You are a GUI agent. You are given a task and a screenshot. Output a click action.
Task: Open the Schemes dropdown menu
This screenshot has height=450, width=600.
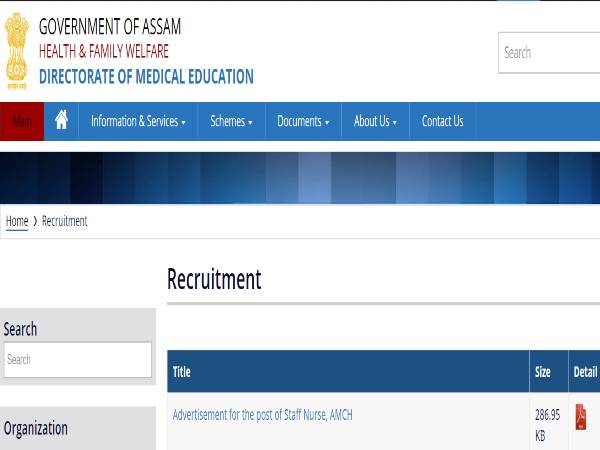coord(230,121)
